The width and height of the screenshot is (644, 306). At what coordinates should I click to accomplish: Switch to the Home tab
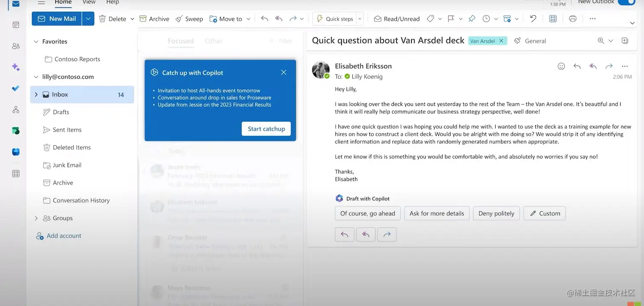coord(63,2)
